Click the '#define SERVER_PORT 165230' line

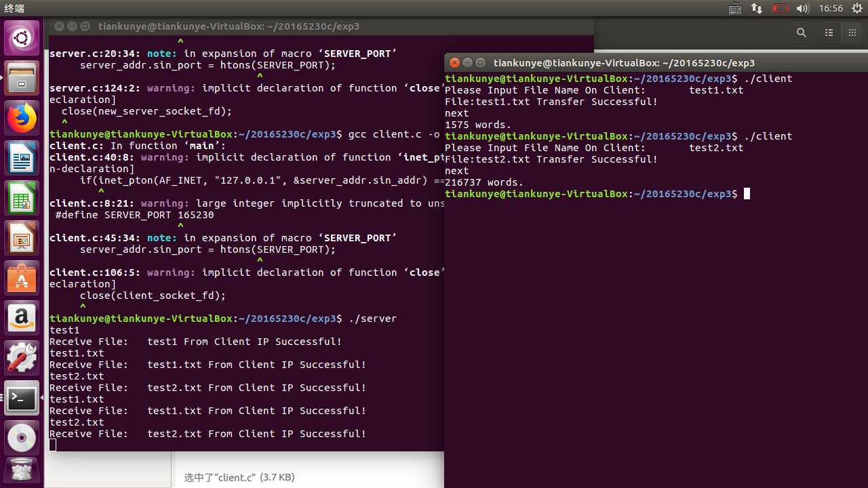click(x=134, y=215)
